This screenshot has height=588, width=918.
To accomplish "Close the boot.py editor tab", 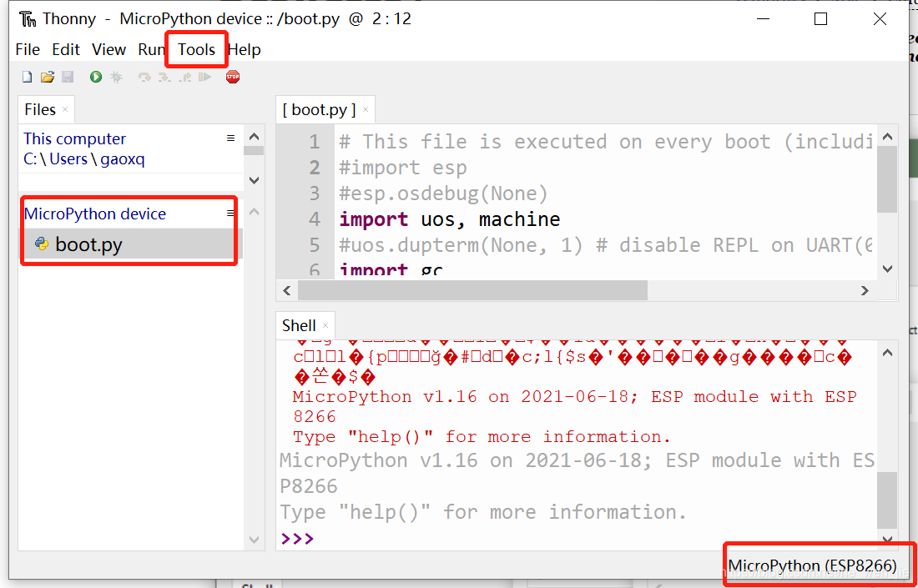I will [366, 109].
